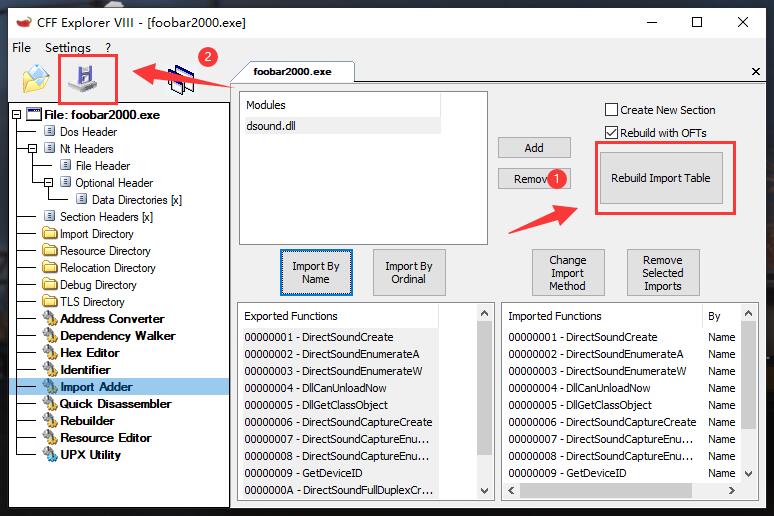Select the Quick Disassembler tool

click(115, 404)
